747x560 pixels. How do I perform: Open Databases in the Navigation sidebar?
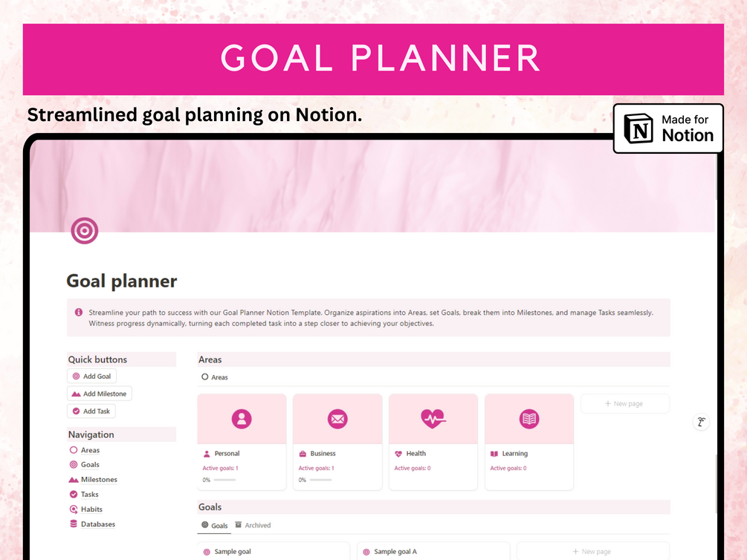pyautogui.click(x=97, y=524)
